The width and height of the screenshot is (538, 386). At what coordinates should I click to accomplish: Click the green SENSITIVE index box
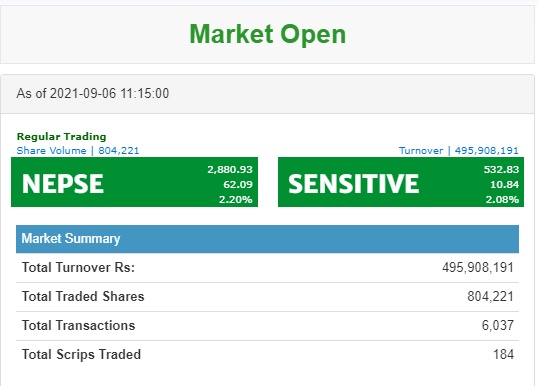coord(401,182)
